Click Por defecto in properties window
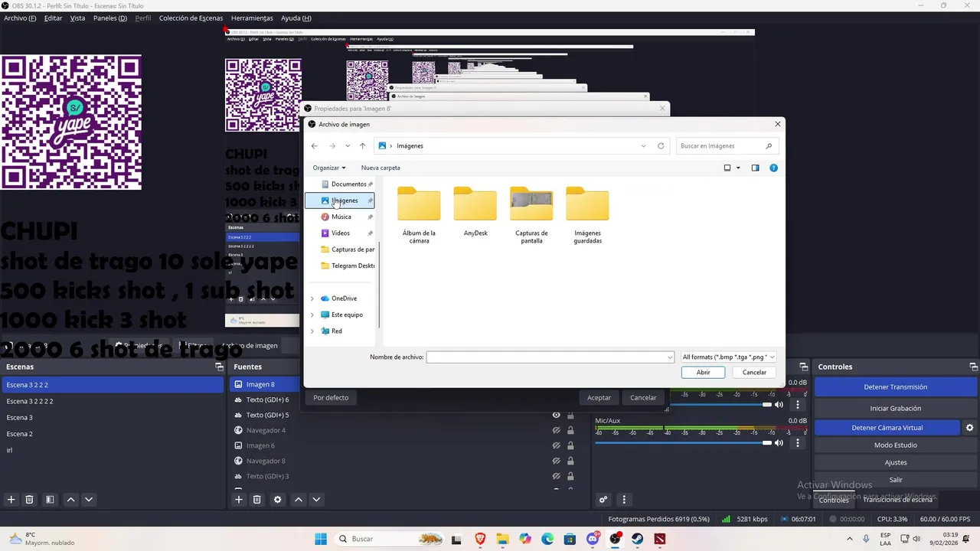The image size is (980, 551). click(x=331, y=398)
